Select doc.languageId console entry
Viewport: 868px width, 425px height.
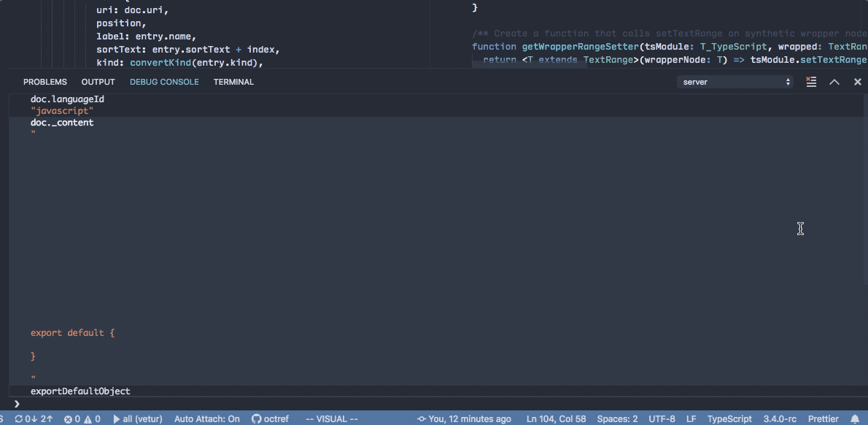(x=67, y=99)
